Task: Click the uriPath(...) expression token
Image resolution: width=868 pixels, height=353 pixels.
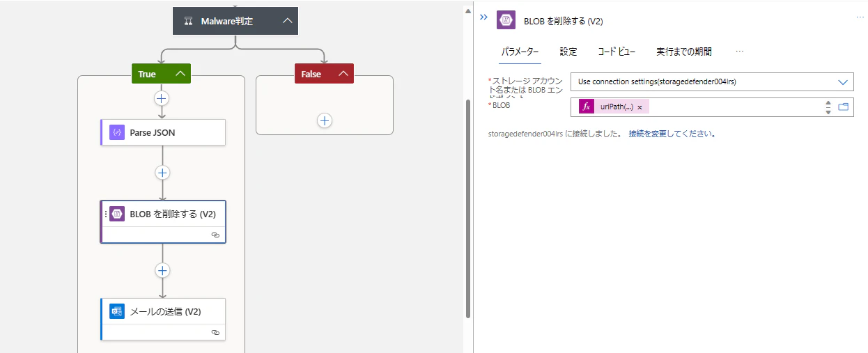Action: pyautogui.click(x=617, y=107)
